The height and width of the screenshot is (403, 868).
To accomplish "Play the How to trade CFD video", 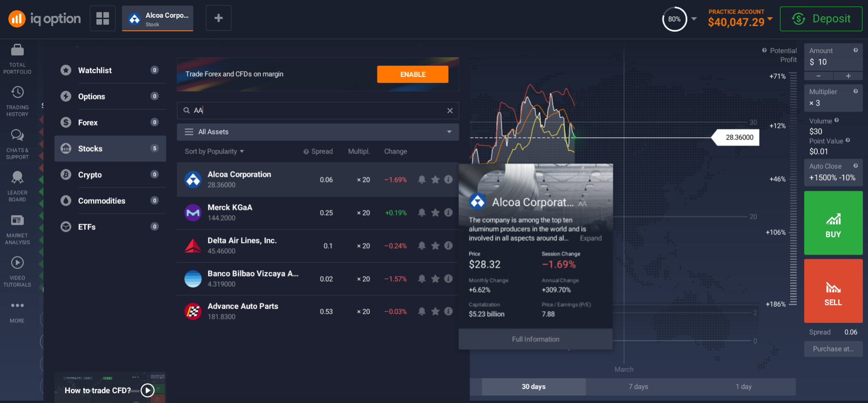I will click(148, 390).
